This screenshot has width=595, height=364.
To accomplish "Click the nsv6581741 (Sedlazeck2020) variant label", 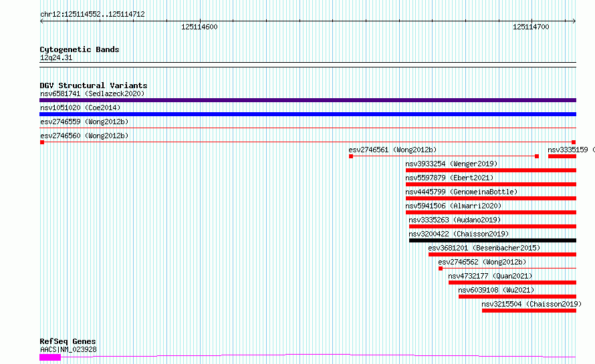I will click(x=92, y=94).
